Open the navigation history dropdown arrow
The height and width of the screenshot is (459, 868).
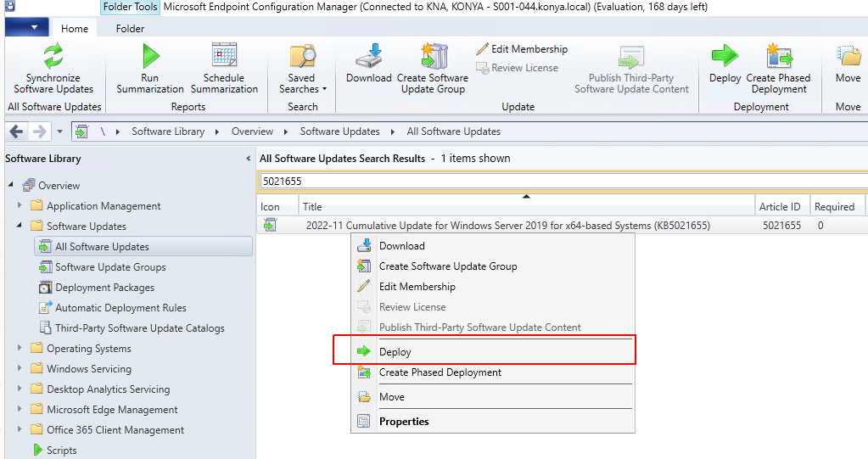click(x=59, y=132)
